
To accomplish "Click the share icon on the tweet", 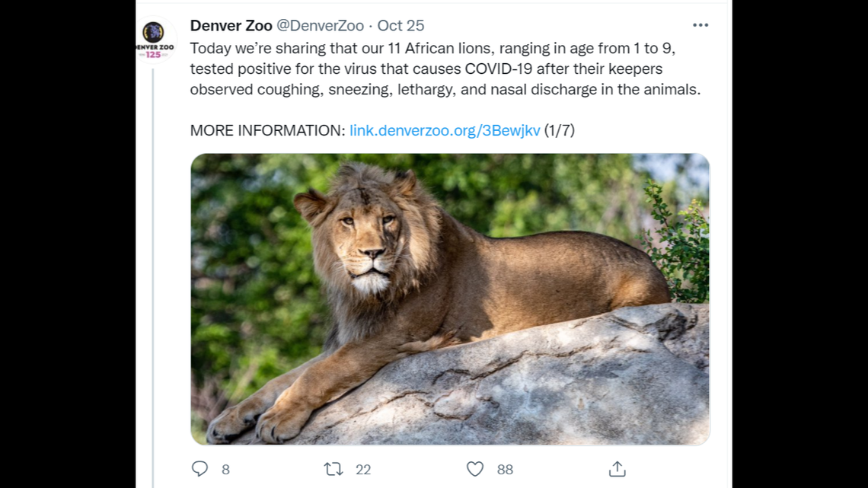I will point(617,469).
